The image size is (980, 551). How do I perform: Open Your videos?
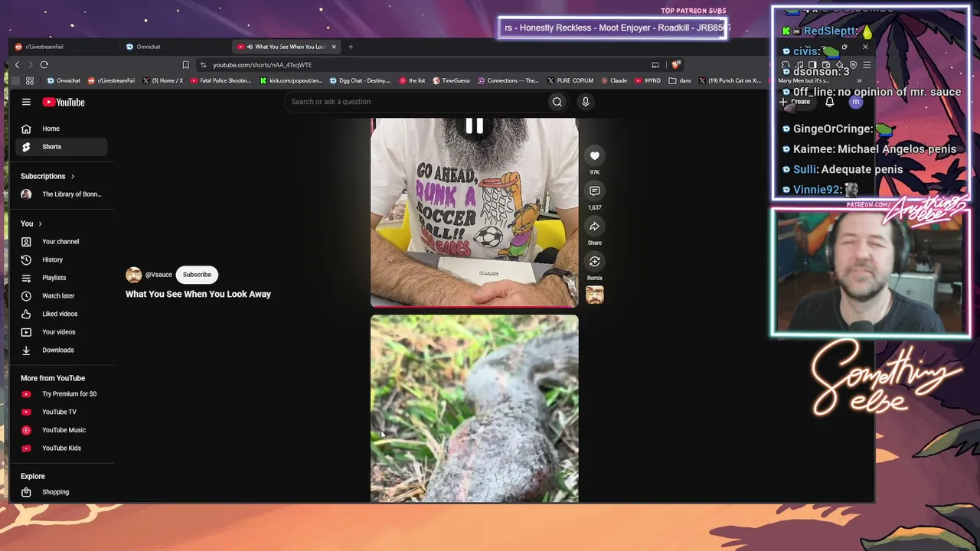click(61, 332)
